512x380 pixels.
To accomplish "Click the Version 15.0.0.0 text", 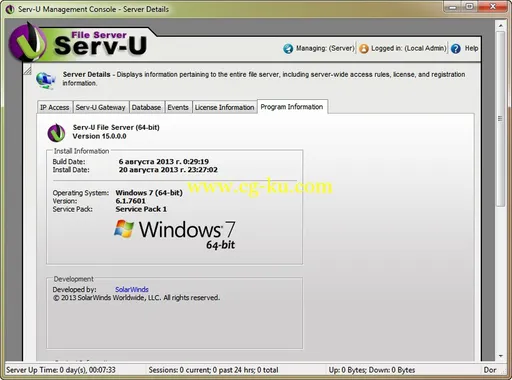I will click(99, 136).
